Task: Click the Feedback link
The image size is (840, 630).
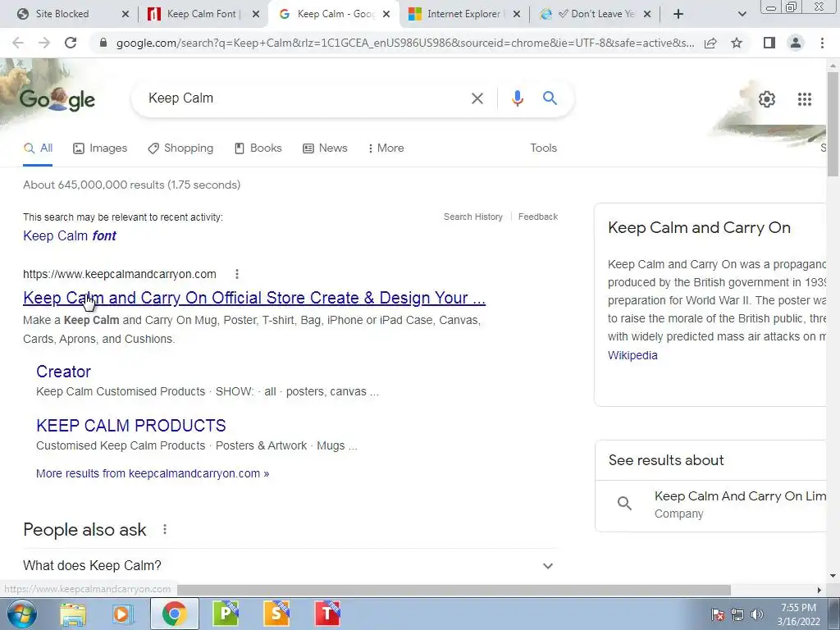Action: tap(538, 217)
